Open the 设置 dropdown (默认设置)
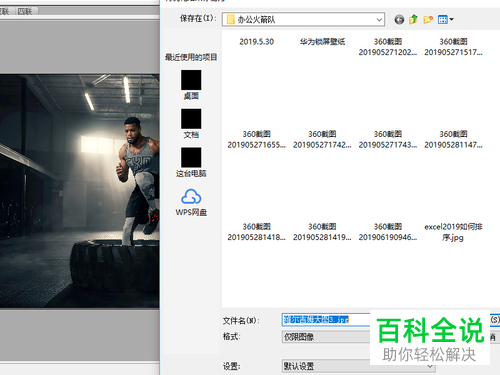The width and height of the screenshot is (500, 375). [x=359, y=366]
